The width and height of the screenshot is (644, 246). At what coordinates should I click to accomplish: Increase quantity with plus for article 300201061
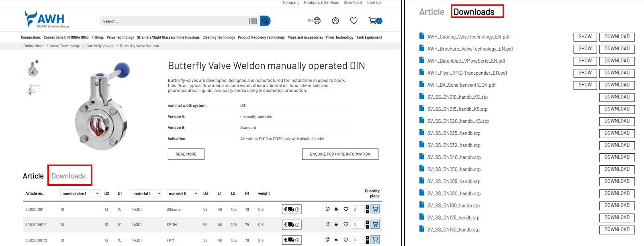pos(367,207)
